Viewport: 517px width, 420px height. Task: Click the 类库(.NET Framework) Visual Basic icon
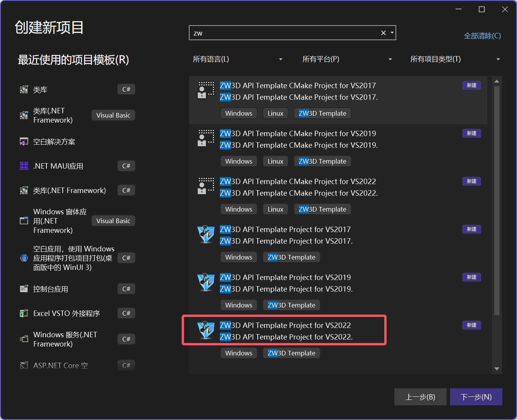24,115
